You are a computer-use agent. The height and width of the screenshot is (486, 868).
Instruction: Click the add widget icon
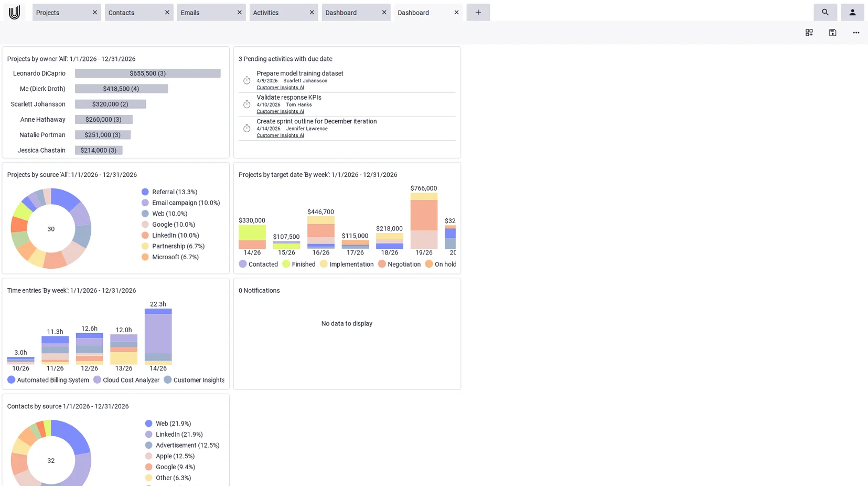[x=809, y=33]
